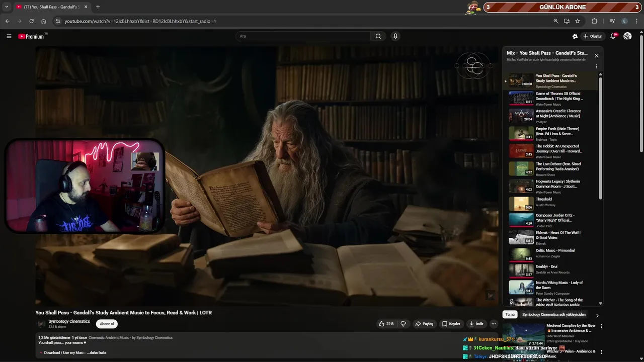Open the YouTube hamburger guide menu
Image resolution: width=644 pixels, height=362 pixels.
9,36
